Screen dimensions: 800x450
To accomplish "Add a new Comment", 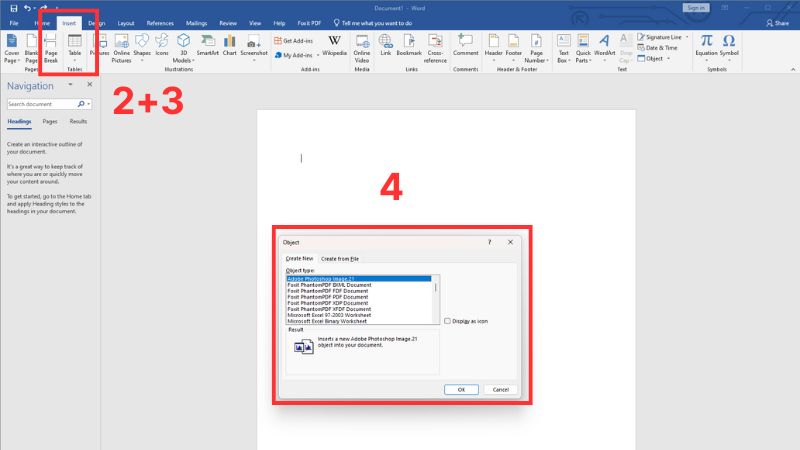I will point(465,46).
